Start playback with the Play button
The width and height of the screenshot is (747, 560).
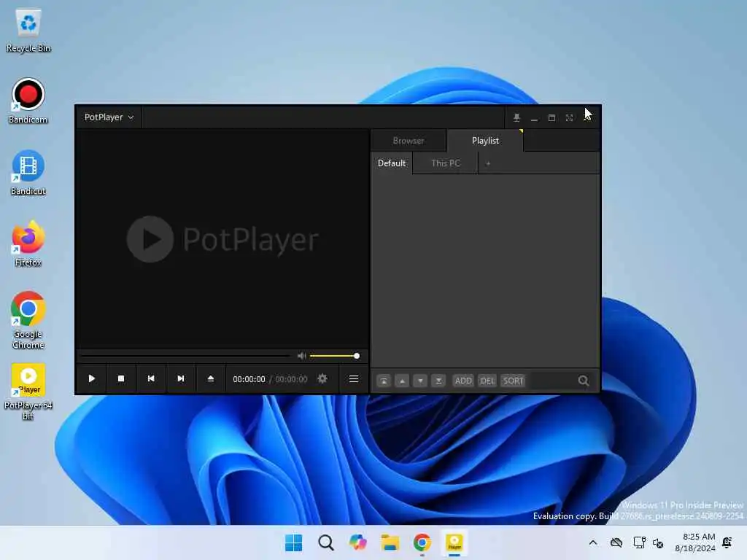pos(91,378)
